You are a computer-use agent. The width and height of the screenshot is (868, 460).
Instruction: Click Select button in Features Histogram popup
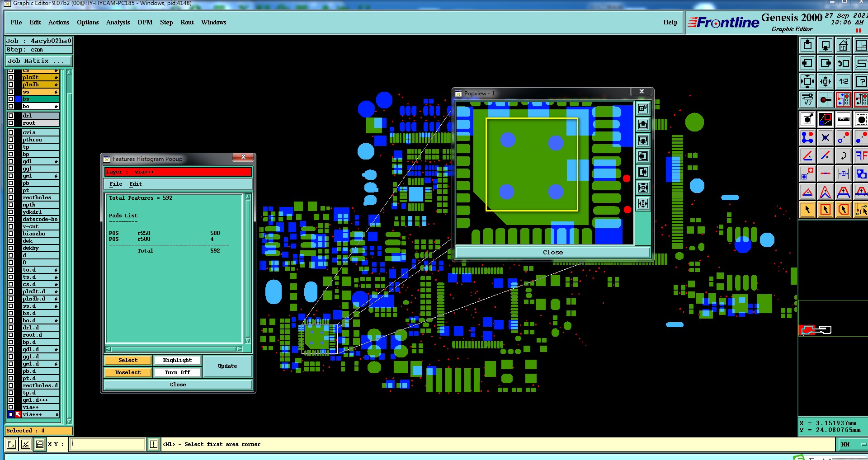tap(128, 360)
